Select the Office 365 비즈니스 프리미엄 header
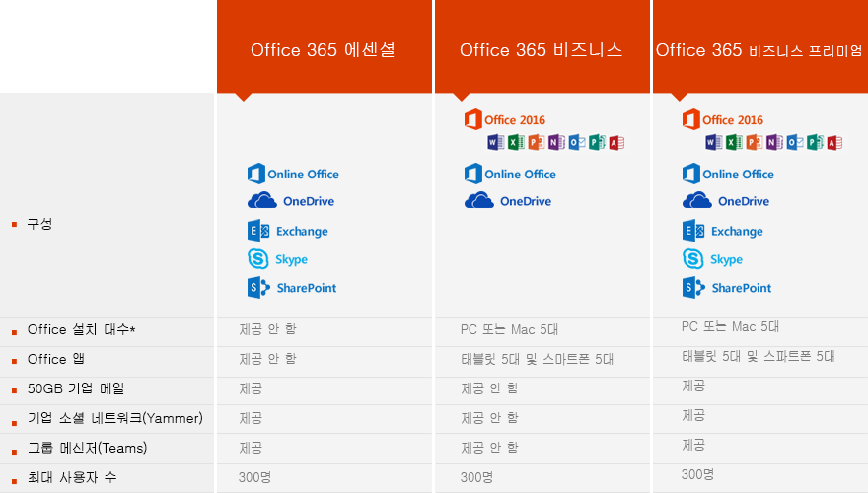This screenshot has width=868, height=493. (x=760, y=46)
